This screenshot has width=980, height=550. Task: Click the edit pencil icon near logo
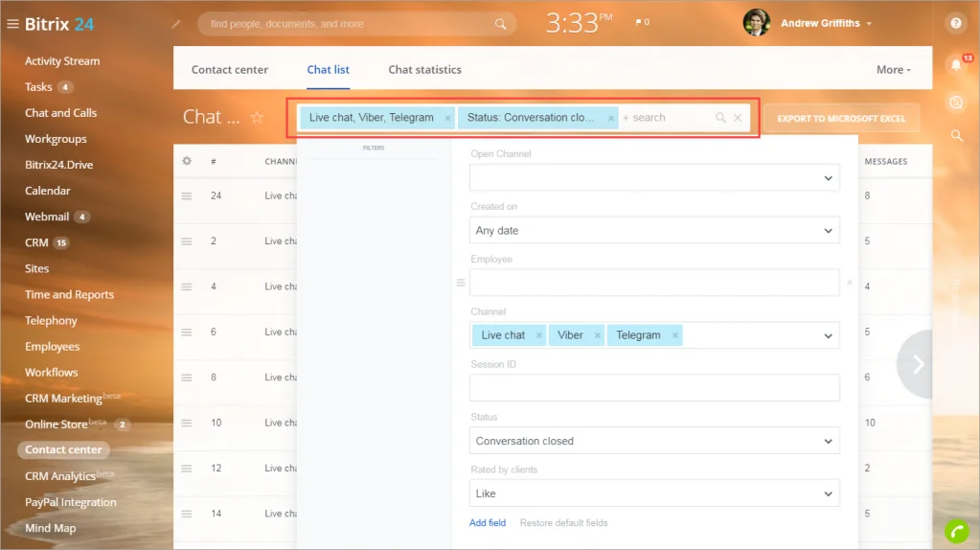click(176, 24)
